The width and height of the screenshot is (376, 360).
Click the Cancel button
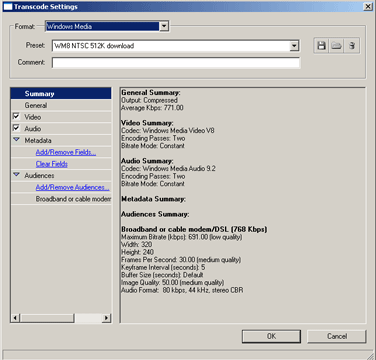click(337, 336)
